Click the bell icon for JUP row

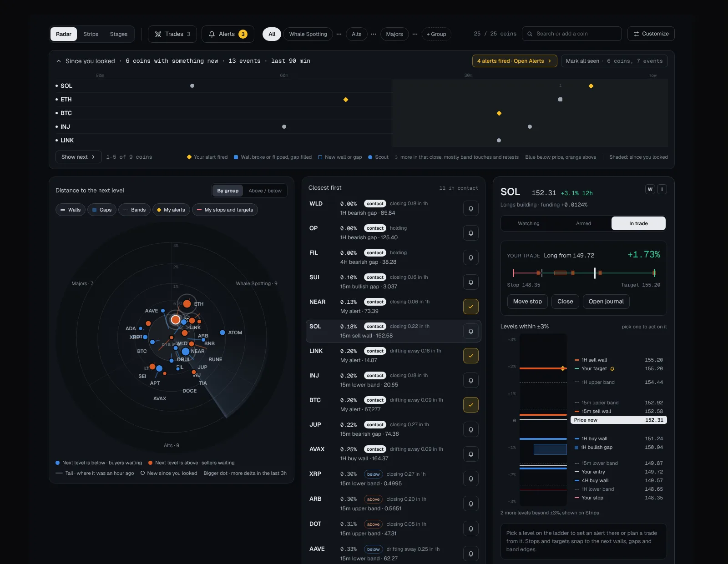(x=471, y=429)
